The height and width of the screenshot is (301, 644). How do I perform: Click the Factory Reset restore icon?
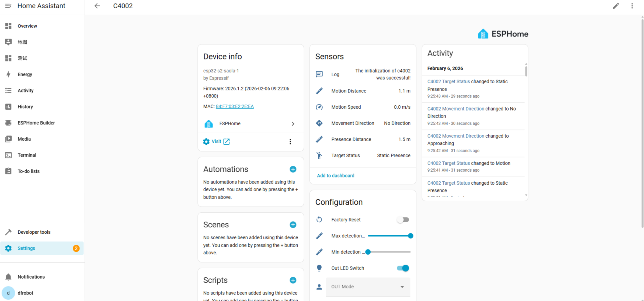pyautogui.click(x=319, y=220)
